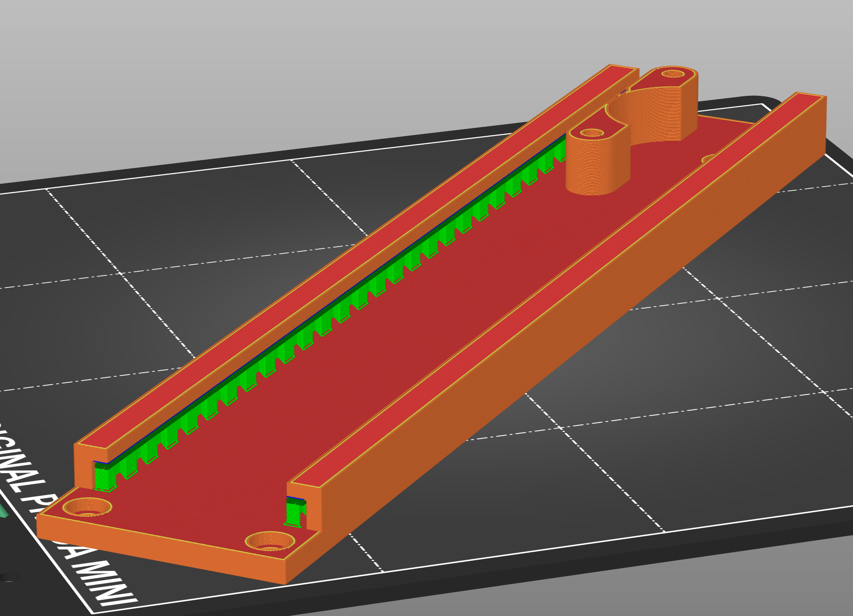The image size is (853, 616).
Task: Click the dark hole at bed's bottom-left
Action: (x=9, y=577)
